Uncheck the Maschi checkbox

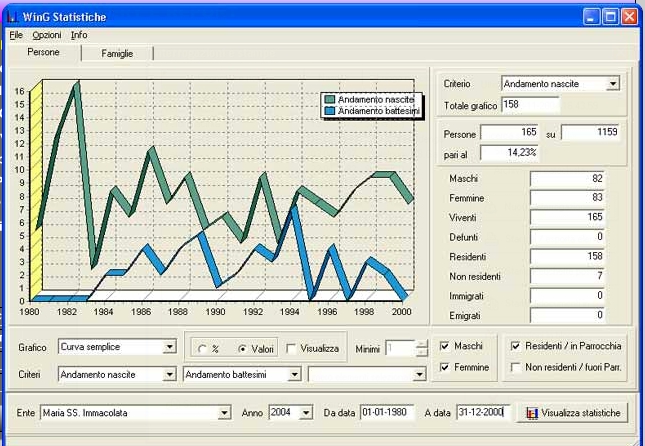point(446,346)
